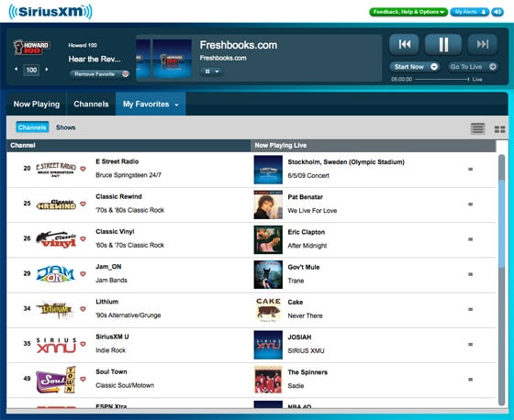Screen dimensions: 514x420
Task: Click the 'Hear the Rev...' show title
Action: pyautogui.click(x=95, y=59)
